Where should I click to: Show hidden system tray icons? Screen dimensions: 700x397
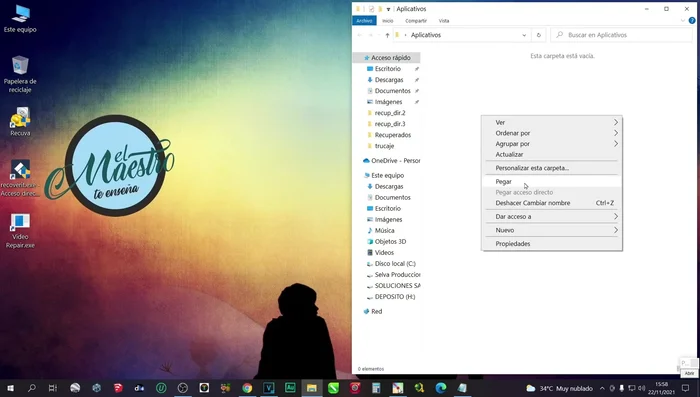[x=602, y=389]
